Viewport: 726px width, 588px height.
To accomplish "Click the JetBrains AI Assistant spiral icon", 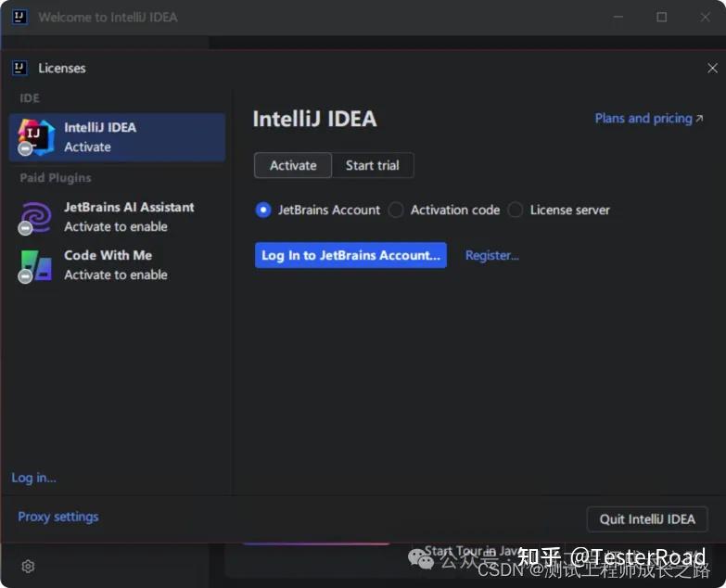I will point(35,217).
